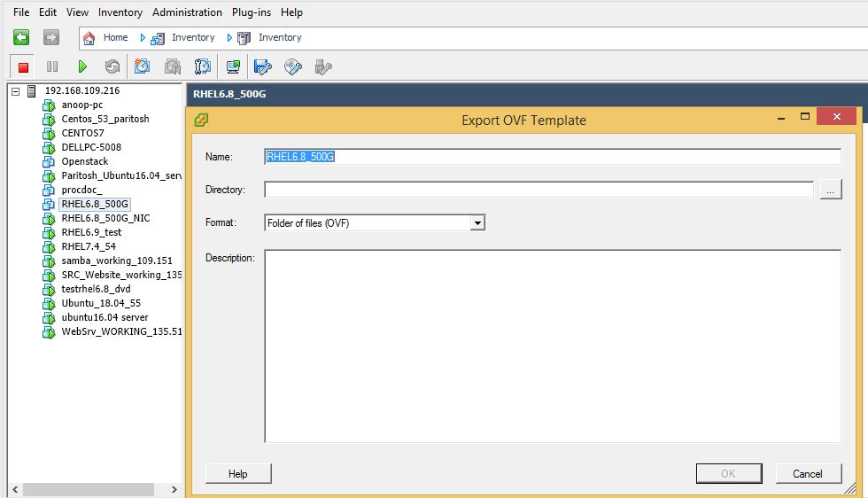The width and height of the screenshot is (868, 498).
Task: Open the File menu
Action: (21, 12)
